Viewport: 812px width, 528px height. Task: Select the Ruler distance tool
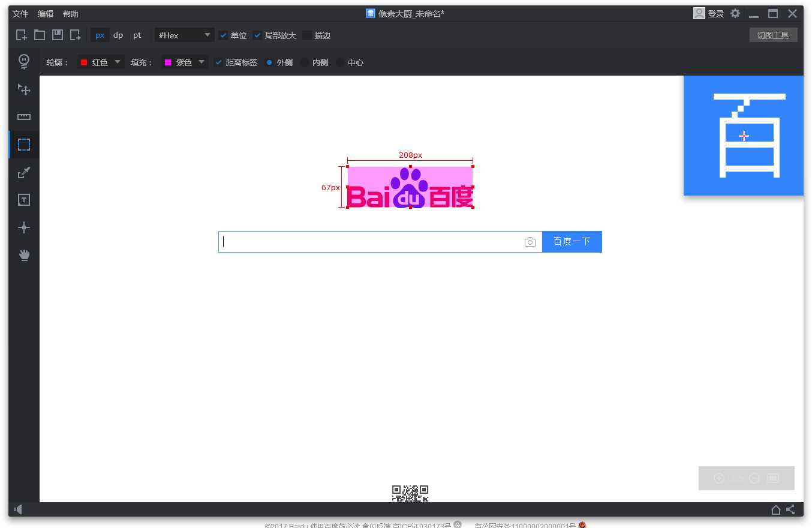click(x=24, y=117)
